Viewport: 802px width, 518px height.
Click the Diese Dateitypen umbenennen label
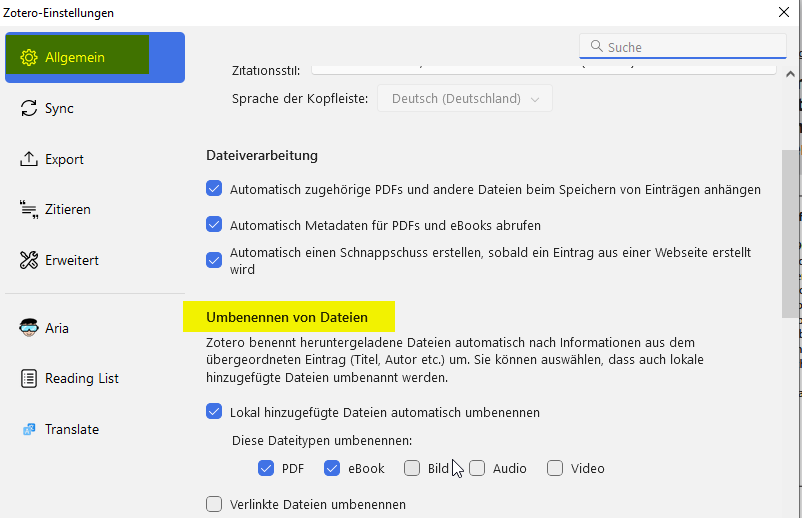pyautogui.click(x=322, y=440)
